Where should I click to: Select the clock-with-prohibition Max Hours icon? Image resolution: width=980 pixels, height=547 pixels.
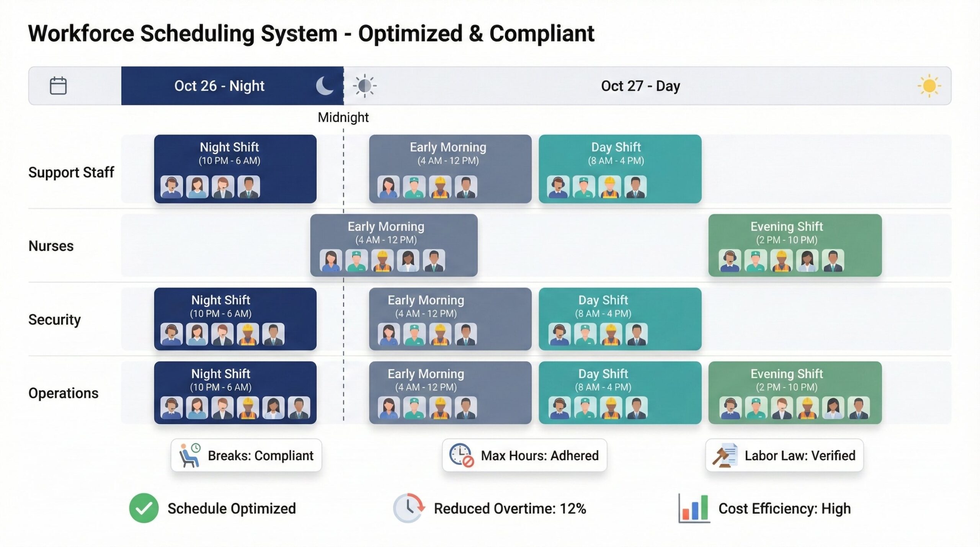[x=462, y=456]
